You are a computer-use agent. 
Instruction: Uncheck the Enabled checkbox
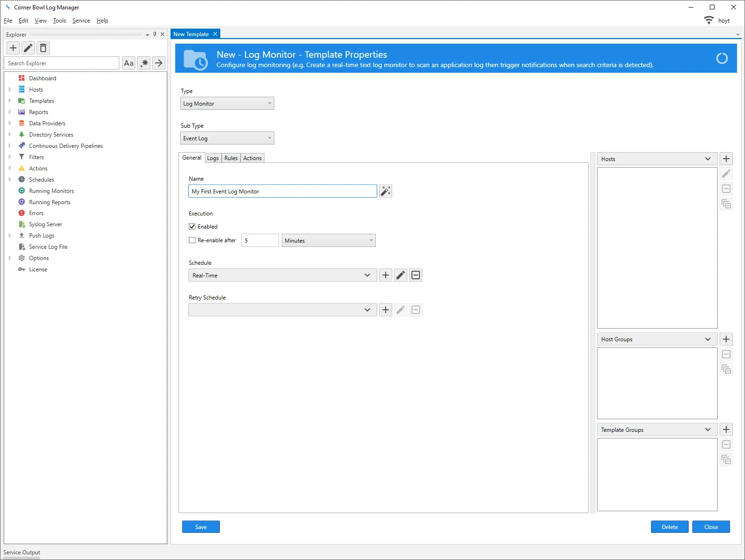(x=192, y=227)
